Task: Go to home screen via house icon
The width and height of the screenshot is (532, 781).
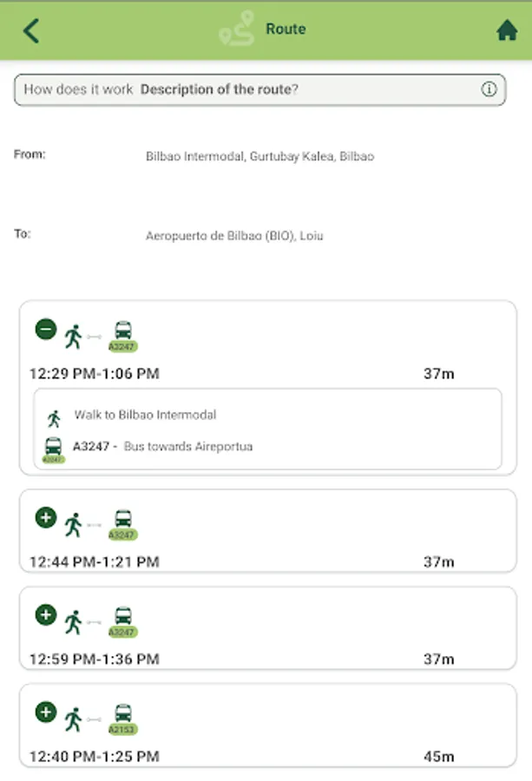Action: (507, 30)
